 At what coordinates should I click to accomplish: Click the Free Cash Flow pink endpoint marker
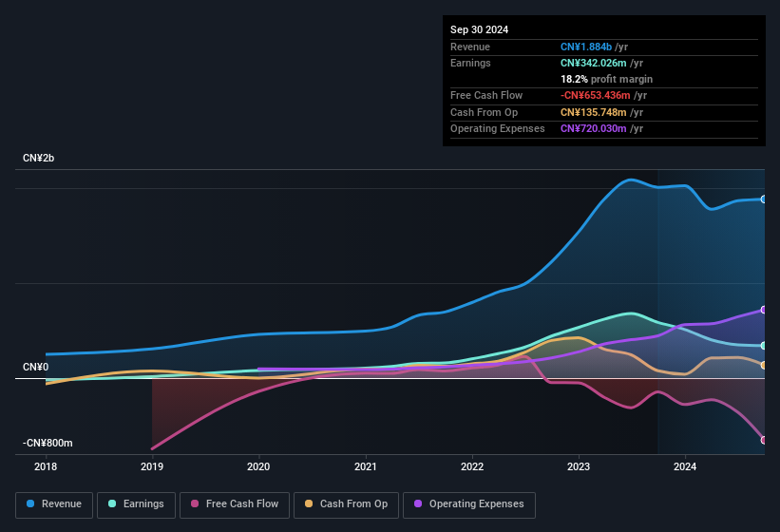click(x=764, y=440)
